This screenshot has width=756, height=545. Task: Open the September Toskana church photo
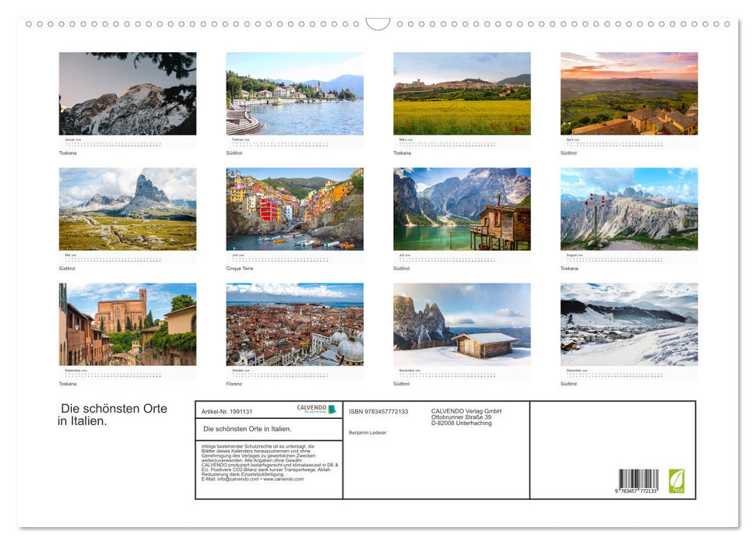[x=127, y=325]
